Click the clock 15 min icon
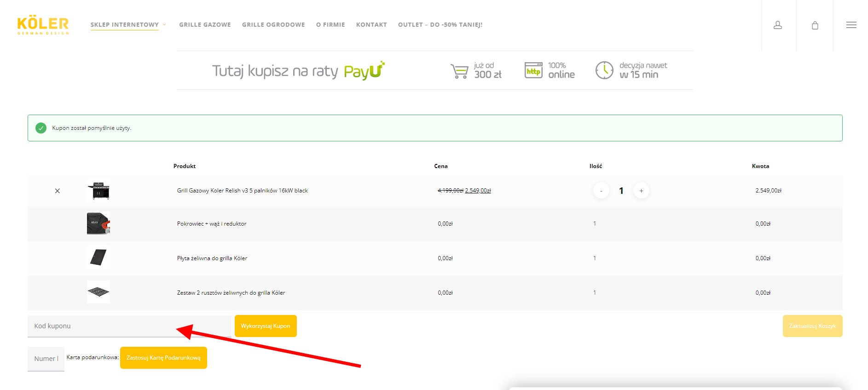868x390 pixels. click(x=604, y=70)
